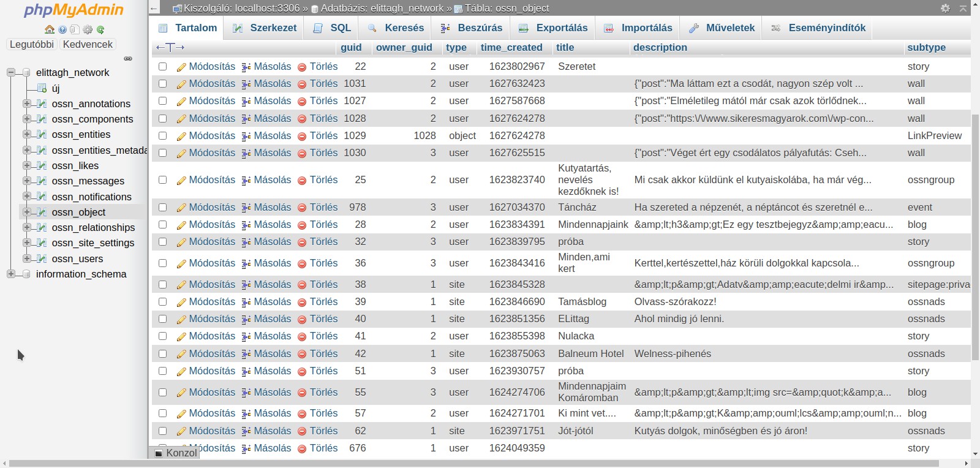Click the red delete icon for guid 978 row
This screenshot has width=980, height=468.
click(x=302, y=208)
